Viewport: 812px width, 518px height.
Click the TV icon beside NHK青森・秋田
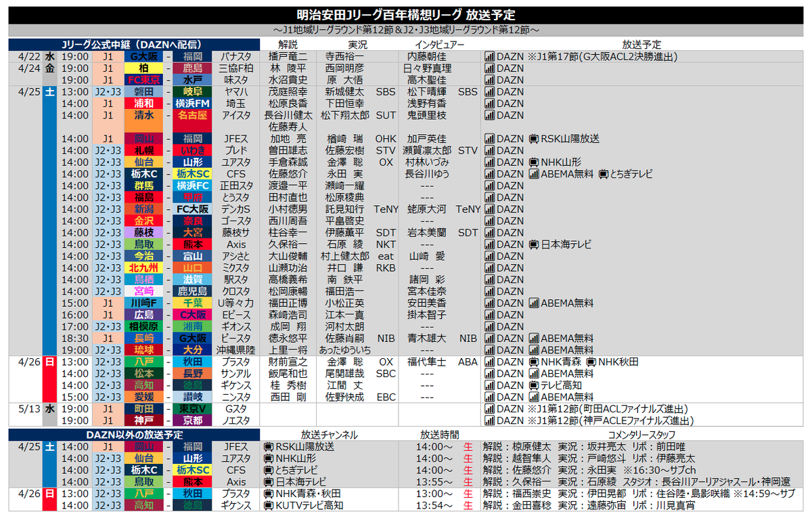(268, 494)
